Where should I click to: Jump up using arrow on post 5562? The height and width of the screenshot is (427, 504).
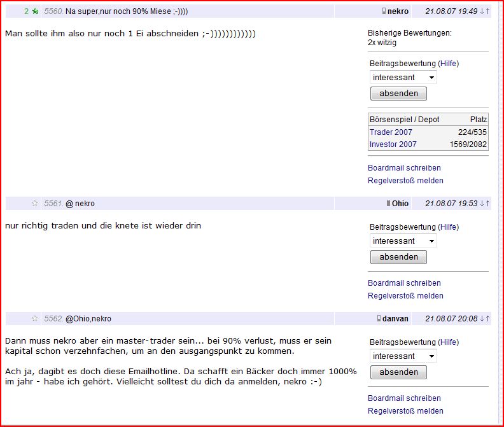tap(487, 318)
